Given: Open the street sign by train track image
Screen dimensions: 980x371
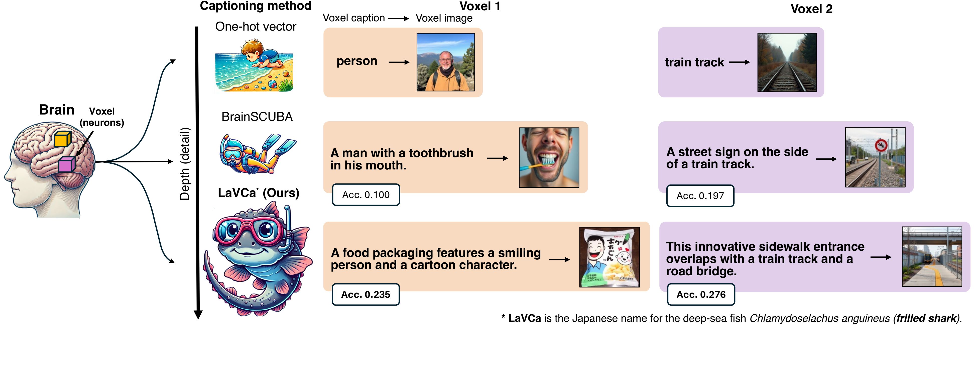Looking at the screenshot, I should pyautogui.click(x=875, y=157).
